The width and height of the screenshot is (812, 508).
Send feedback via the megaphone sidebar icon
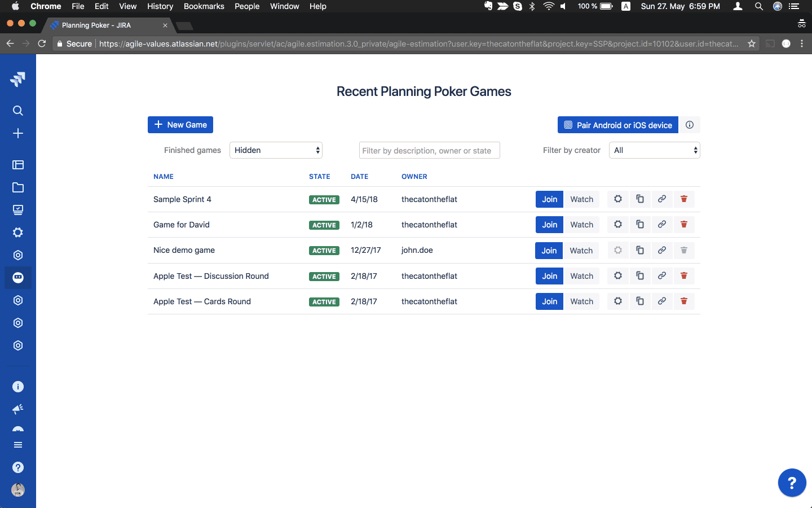[x=17, y=409]
